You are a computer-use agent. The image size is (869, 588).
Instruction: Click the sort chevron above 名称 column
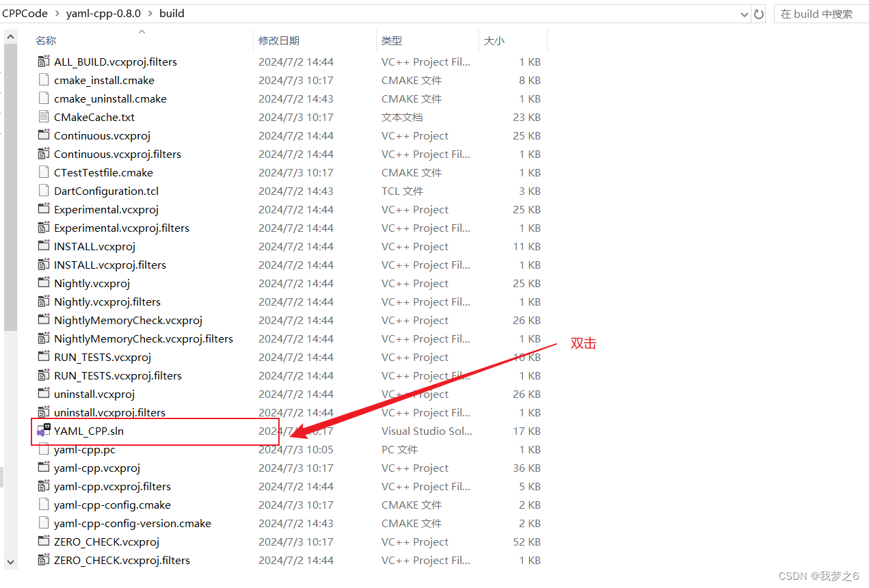pos(142,31)
